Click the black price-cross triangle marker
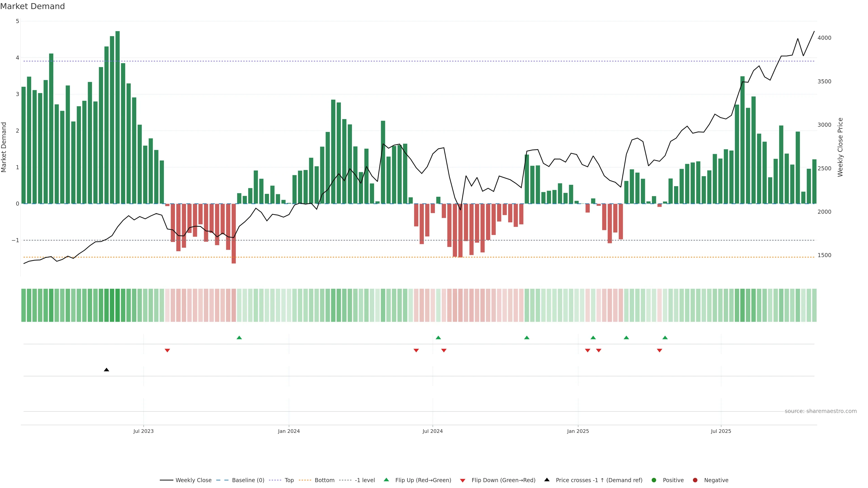This screenshot has height=488, width=868. tap(106, 370)
